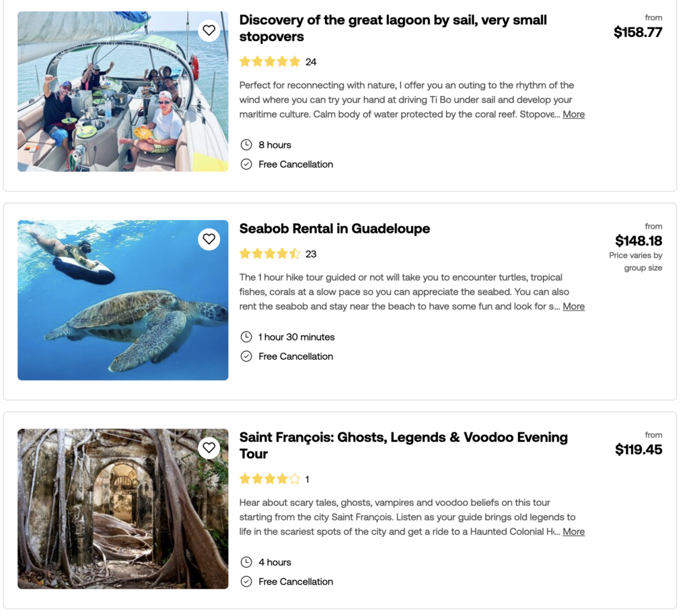Click Seabob Rental's Free Cancellation checkmark icon

tap(246, 356)
